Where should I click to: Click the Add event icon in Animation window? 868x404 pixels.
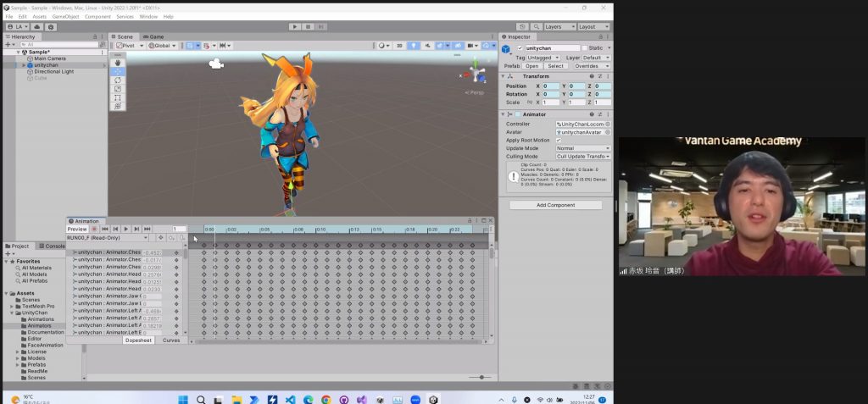pyautogui.click(x=182, y=237)
